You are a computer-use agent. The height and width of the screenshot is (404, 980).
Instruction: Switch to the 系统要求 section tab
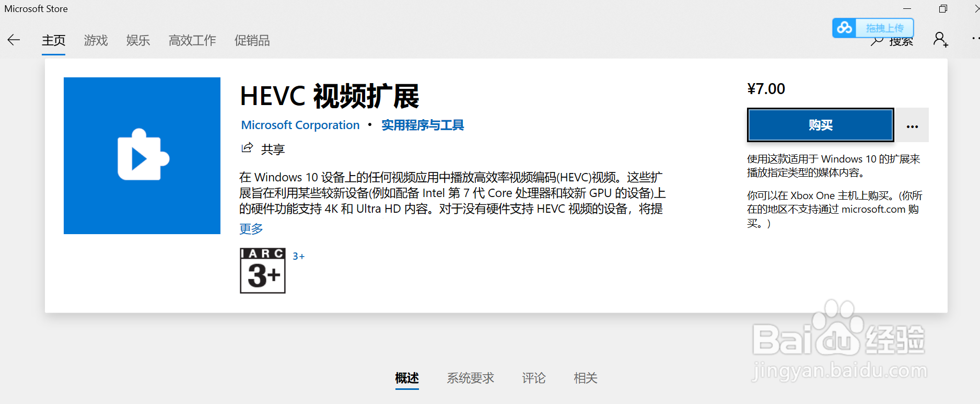[470, 378]
